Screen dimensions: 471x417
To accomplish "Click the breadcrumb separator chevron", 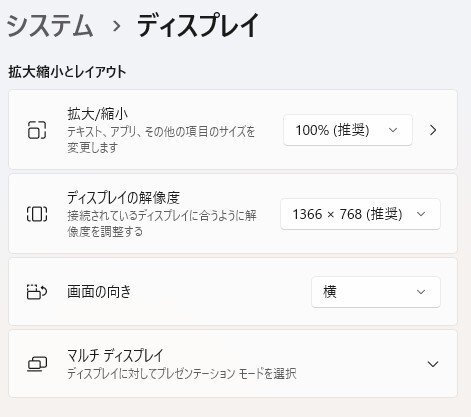I will 116,26.
